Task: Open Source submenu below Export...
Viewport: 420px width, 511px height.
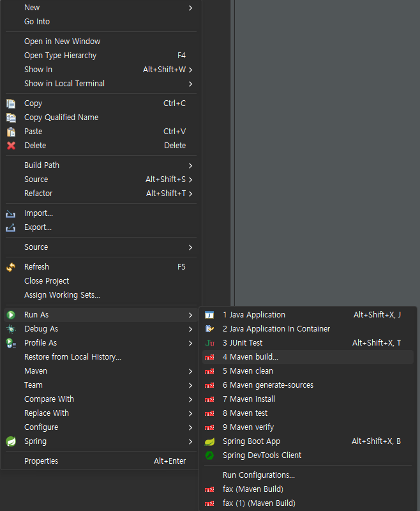Action: pos(101,247)
